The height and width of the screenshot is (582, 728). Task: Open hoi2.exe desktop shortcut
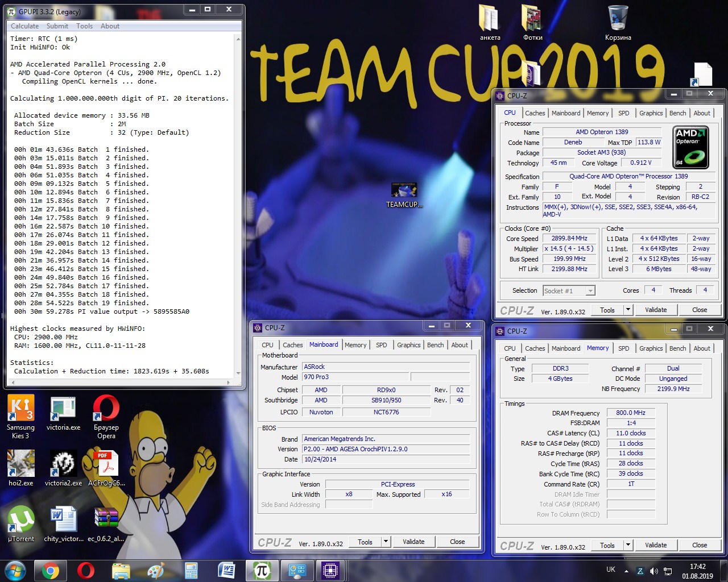click(20, 468)
